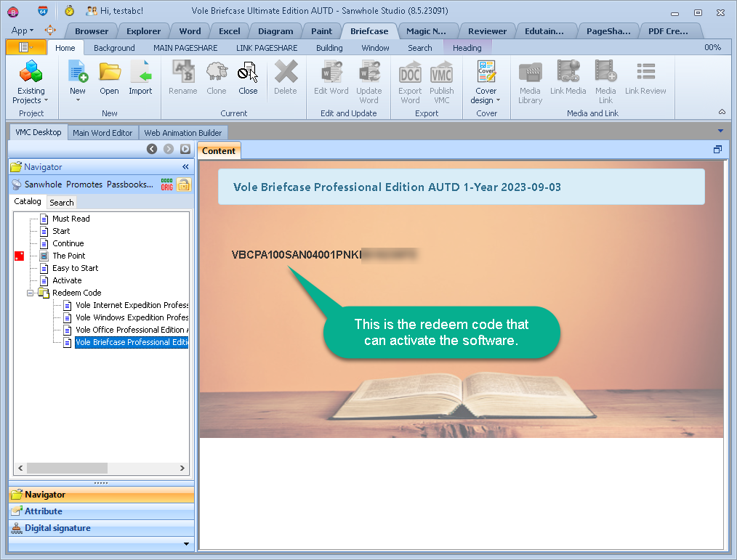Switch to the Browser tab
The width and height of the screenshot is (737, 560).
(92, 31)
